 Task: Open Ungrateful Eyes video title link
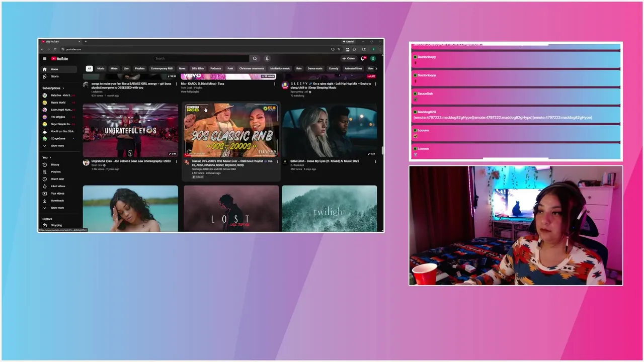[x=131, y=161]
